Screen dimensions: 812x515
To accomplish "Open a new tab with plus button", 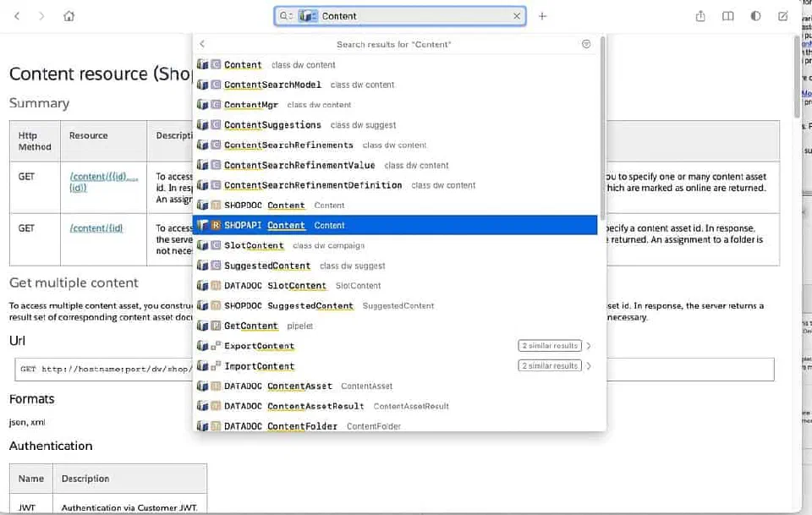I will [542, 16].
